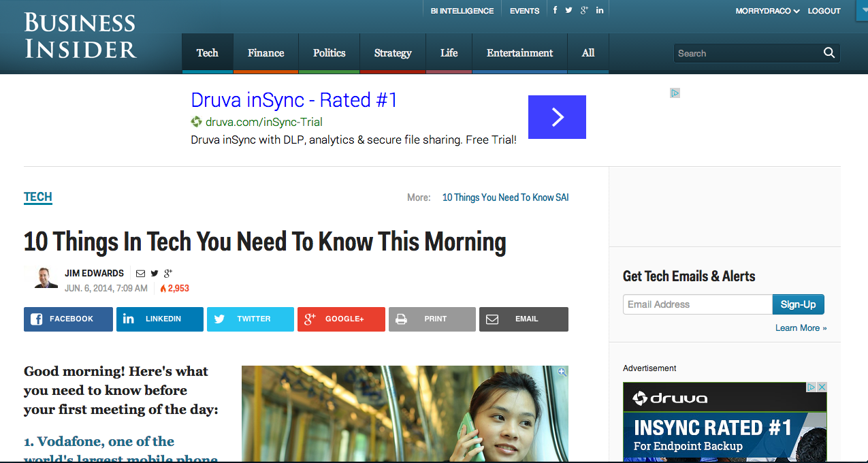The width and height of the screenshot is (868, 463).
Task: Open 'Druva inSync - Rated #1' ad headline
Action: (x=294, y=100)
